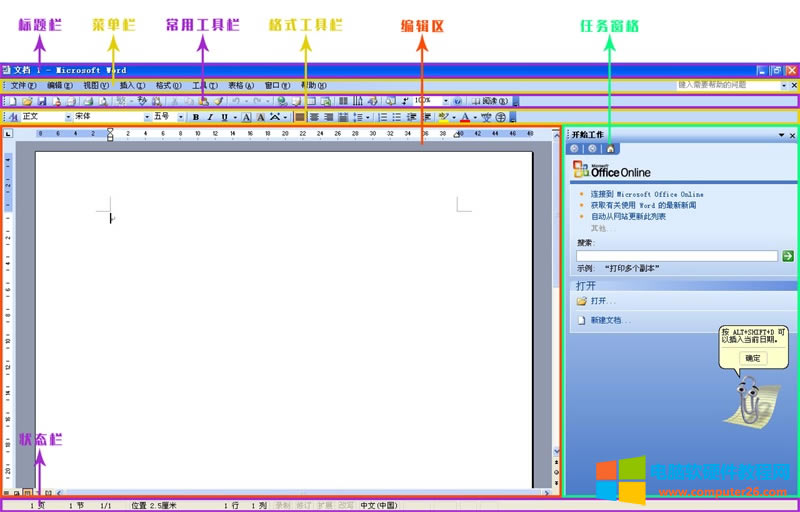Click the tab selector at ruler corner

point(8,134)
